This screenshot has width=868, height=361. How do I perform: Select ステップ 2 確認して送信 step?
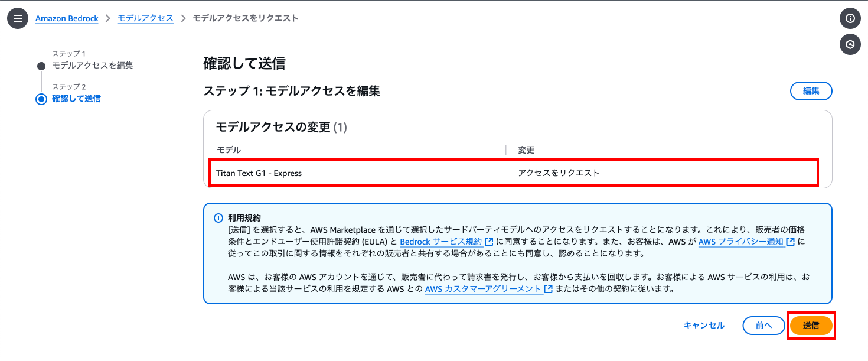pyautogui.click(x=76, y=99)
